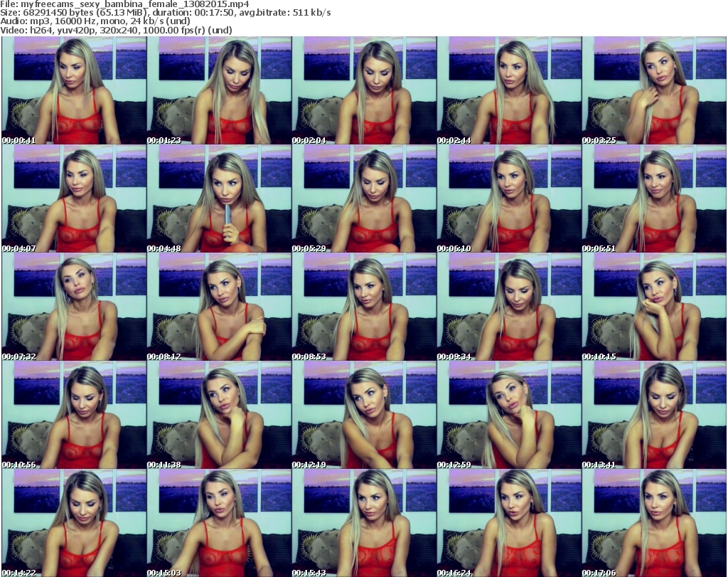Click the thumbnail frame stamped 00:07:32
The width and height of the screenshot is (728, 577).
[x=74, y=307]
